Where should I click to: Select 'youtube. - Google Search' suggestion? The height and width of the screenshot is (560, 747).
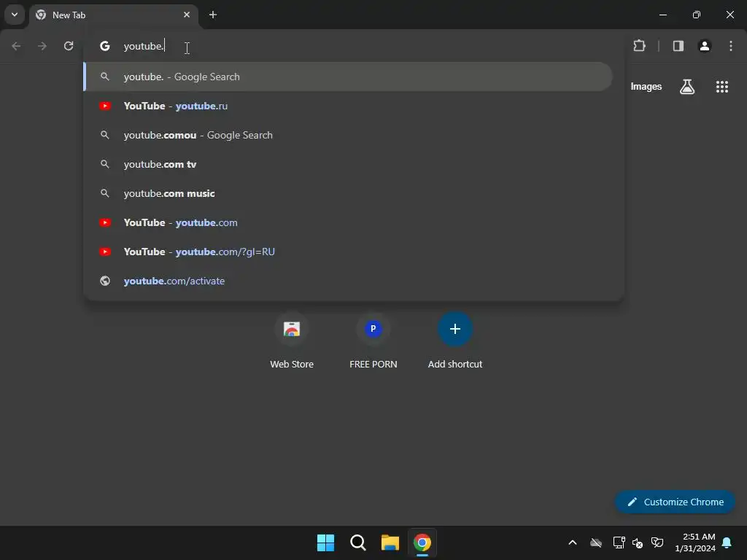(348, 77)
